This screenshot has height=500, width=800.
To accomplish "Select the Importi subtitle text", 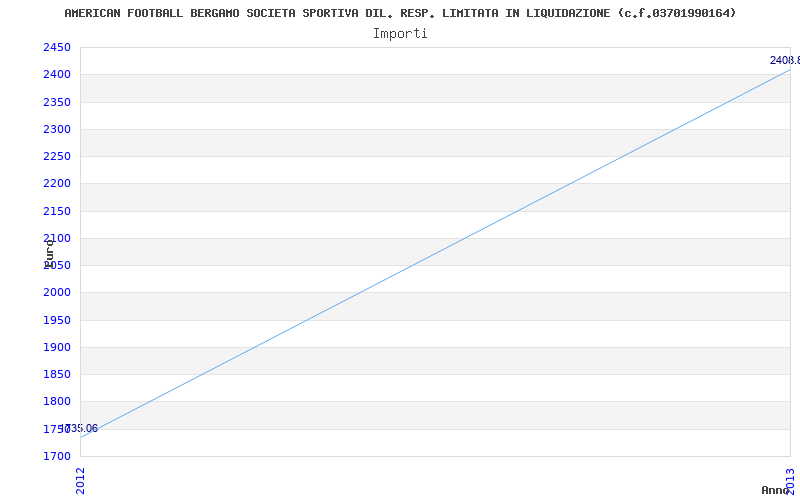I will pyautogui.click(x=400, y=34).
